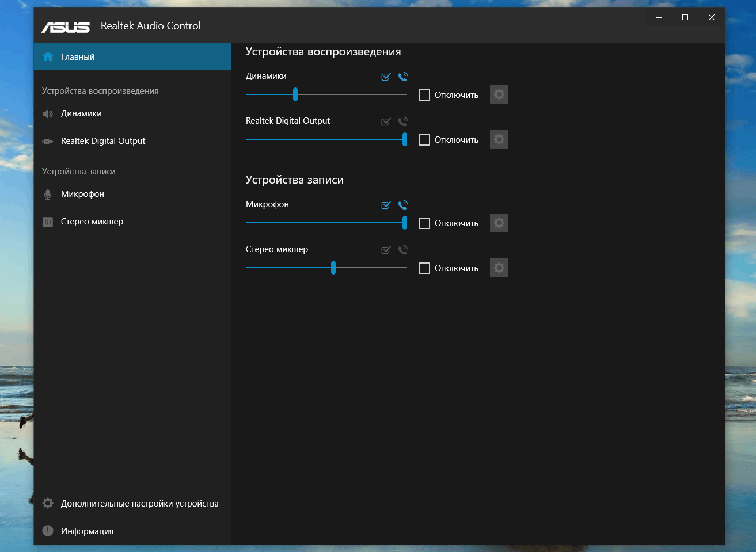
Task: Check Отключить for Realtek Digital Output
Action: [x=424, y=140]
